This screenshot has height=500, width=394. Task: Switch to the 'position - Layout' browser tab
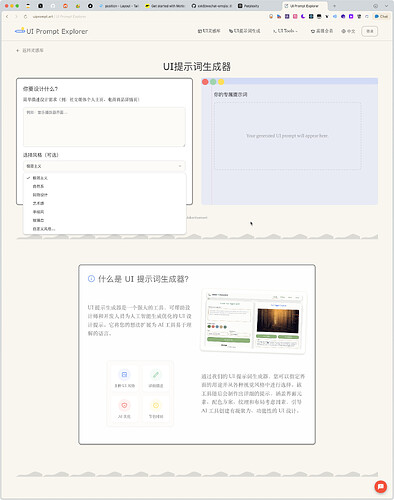[x=119, y=6]
